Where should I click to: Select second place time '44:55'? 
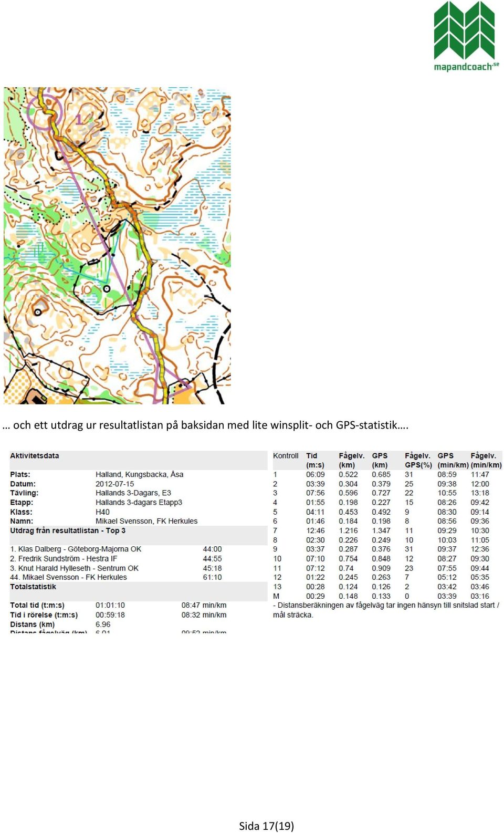click(212, 558)
